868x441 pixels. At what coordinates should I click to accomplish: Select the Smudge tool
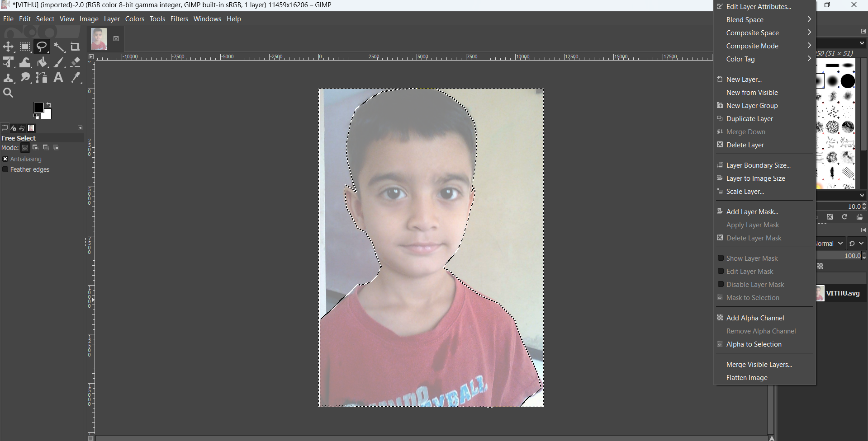(x=25, y=78)
